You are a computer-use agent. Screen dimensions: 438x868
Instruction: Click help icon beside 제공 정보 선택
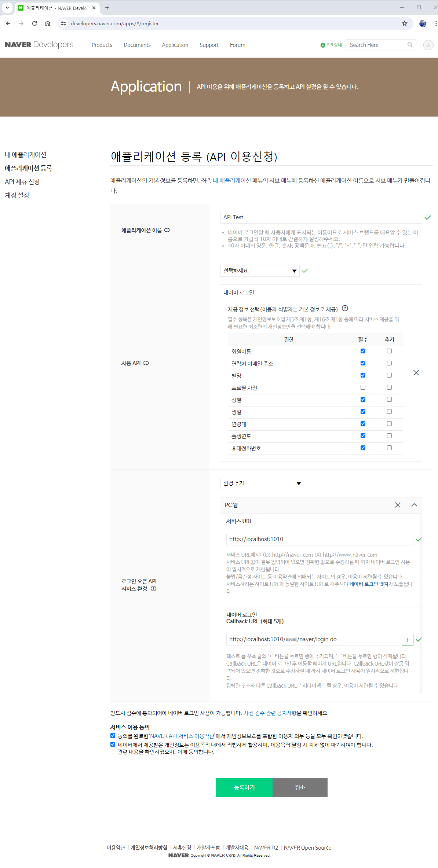pos(345,308)
